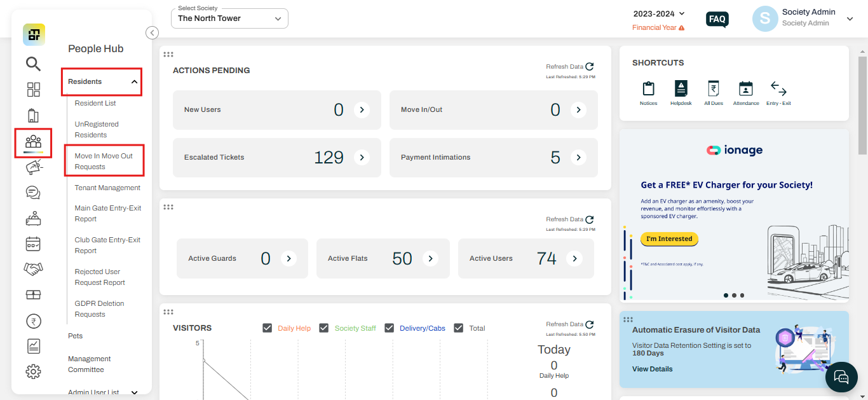Expand the Society Admin profile menu
This screenshot has width=868, height=400.
[850, 19]
